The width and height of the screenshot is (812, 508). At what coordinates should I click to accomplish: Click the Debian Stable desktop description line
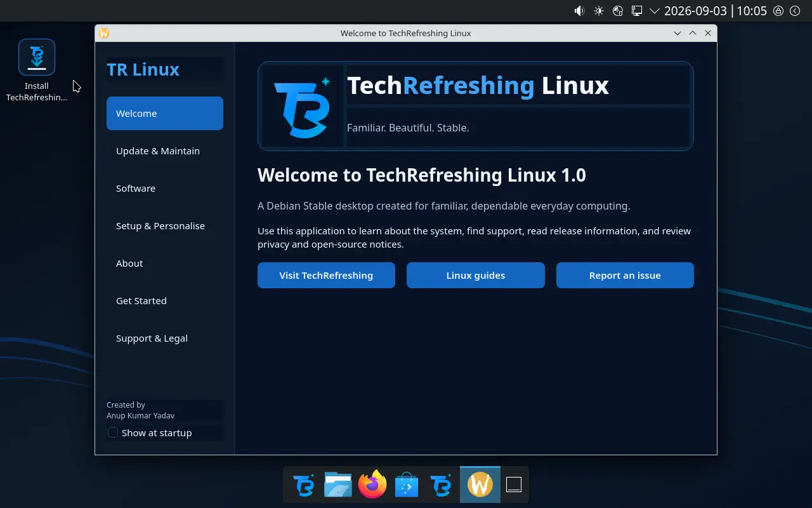click(x=444, y=206)
